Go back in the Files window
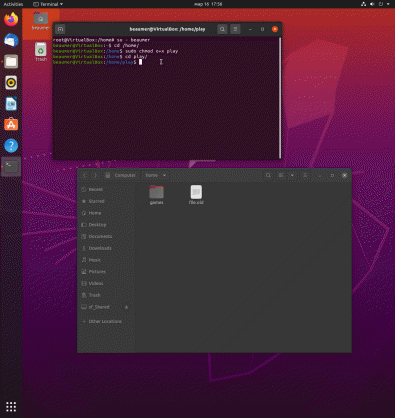The height and width of the screenshot is (418, 395). (85, 175)
